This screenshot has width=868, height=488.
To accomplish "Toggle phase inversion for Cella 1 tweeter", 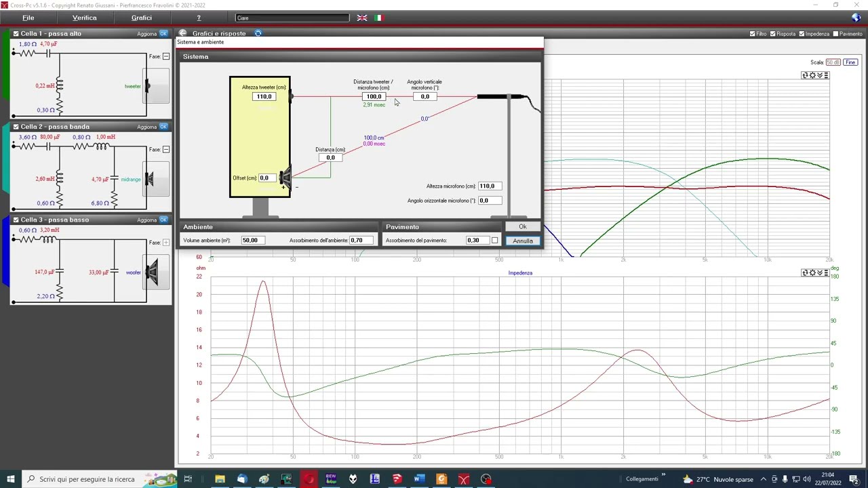I will tap(166, 56).
